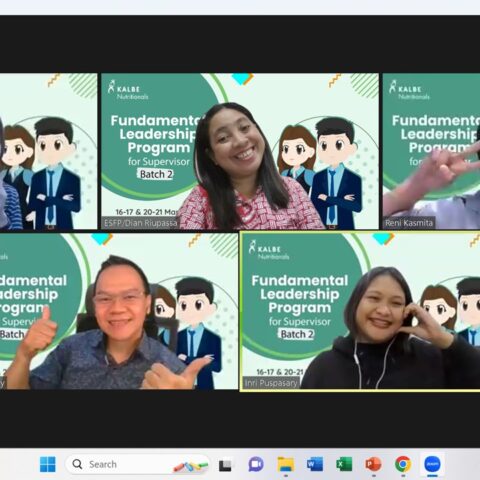Click the 'ESFP/Dian Riupassa' name label
The width and height of the screenshot is (480, 480).
(141, 223)
